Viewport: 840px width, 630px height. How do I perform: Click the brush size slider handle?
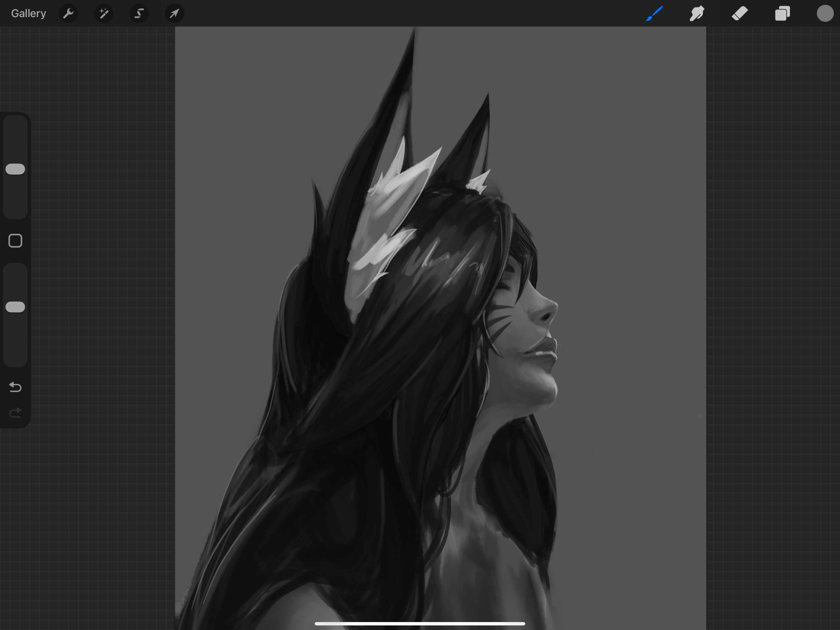click(15, 169)
